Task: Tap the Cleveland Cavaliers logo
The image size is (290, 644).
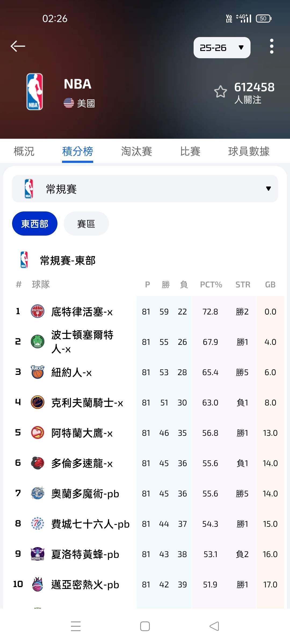Action: 38,402
